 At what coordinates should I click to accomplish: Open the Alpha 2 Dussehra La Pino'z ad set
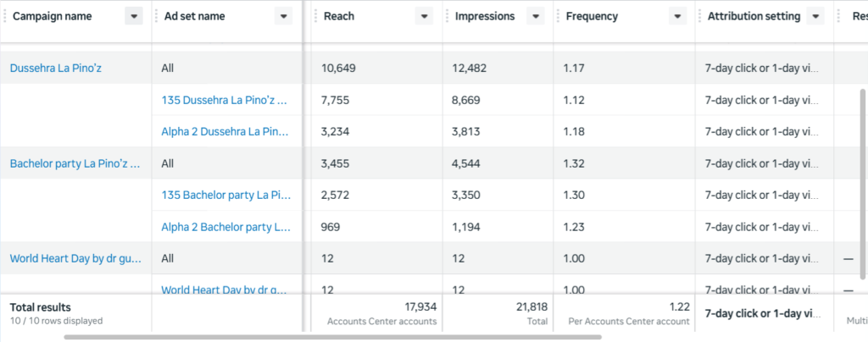click(225, 131)
